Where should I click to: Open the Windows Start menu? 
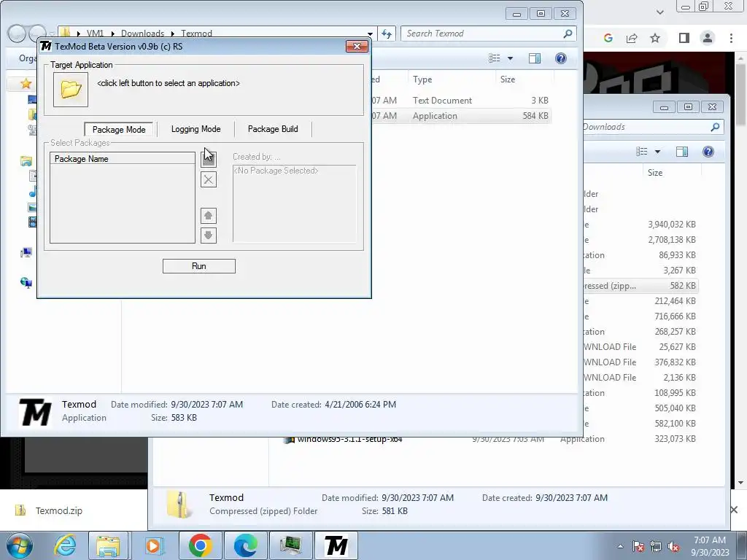click(19, 545)
